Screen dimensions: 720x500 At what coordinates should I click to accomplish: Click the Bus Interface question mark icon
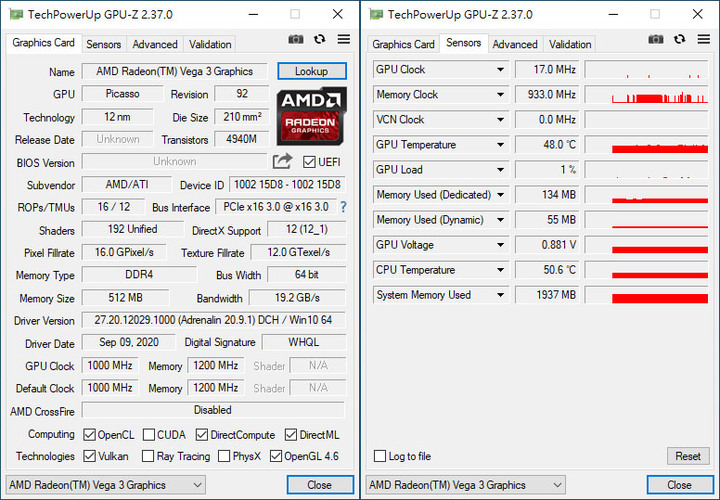tap(343, 207)
